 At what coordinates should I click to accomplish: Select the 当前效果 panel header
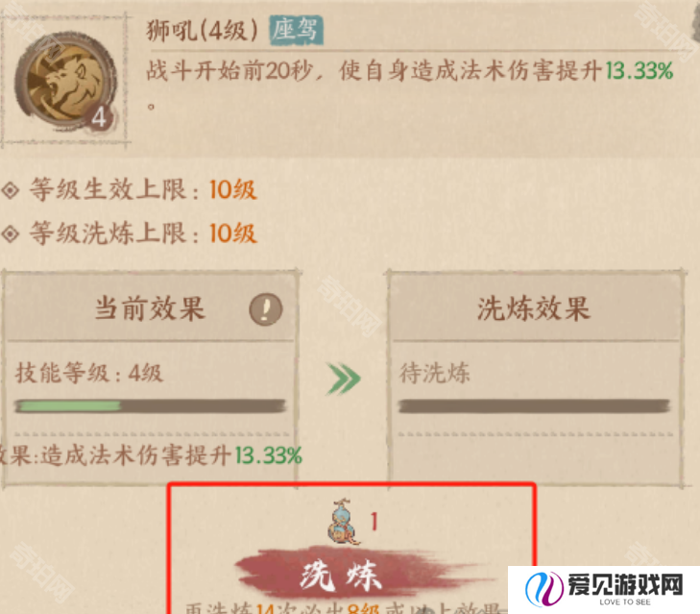pyautogui.click(x=150, y=308)
